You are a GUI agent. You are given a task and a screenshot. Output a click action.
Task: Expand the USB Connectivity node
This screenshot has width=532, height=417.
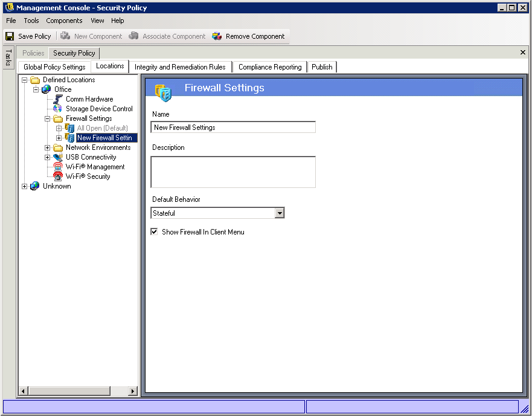pyautogui.click(x=48, y=157)
